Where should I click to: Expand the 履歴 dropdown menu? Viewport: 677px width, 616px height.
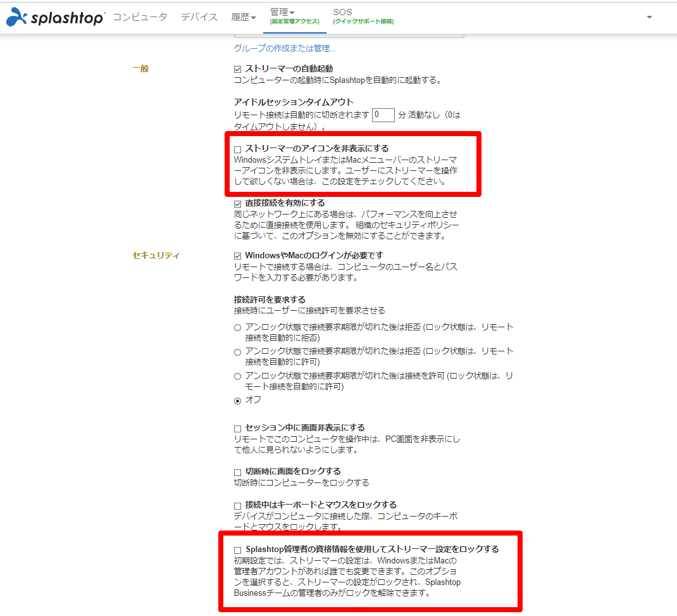click(244, 17)
